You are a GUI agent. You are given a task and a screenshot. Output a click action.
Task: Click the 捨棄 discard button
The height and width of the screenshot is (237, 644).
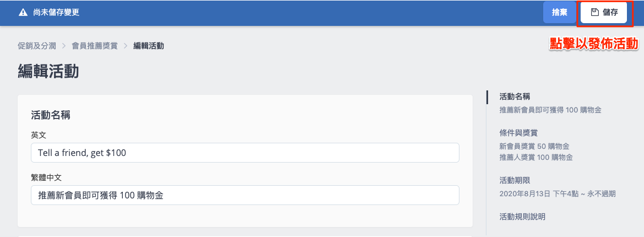click(559, 12)
